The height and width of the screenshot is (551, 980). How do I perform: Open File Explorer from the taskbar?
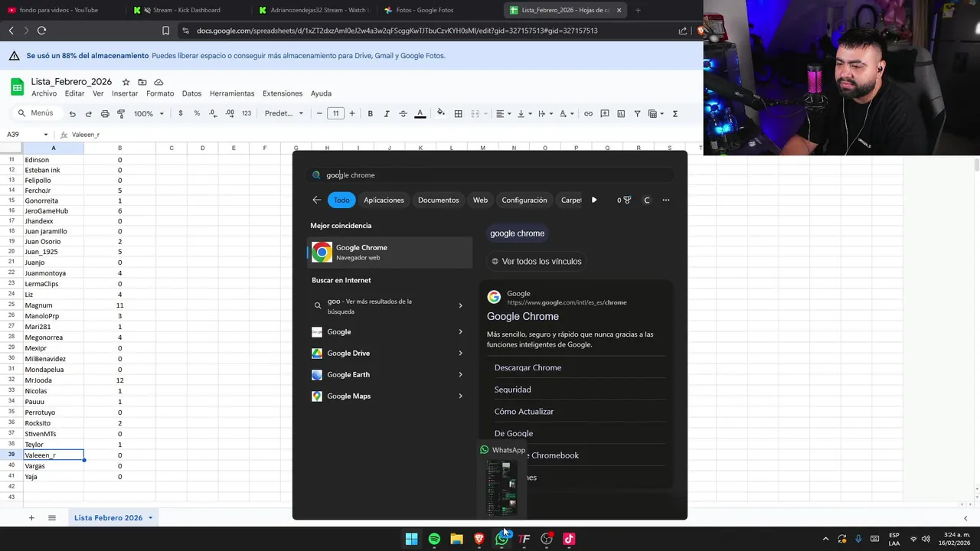pyautogui.click(x=456, y=539)
